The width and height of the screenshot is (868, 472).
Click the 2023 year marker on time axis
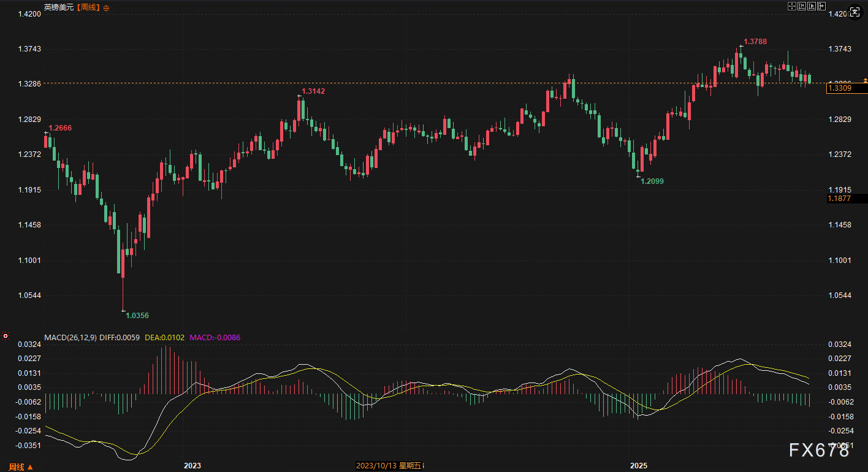(192, 466)
